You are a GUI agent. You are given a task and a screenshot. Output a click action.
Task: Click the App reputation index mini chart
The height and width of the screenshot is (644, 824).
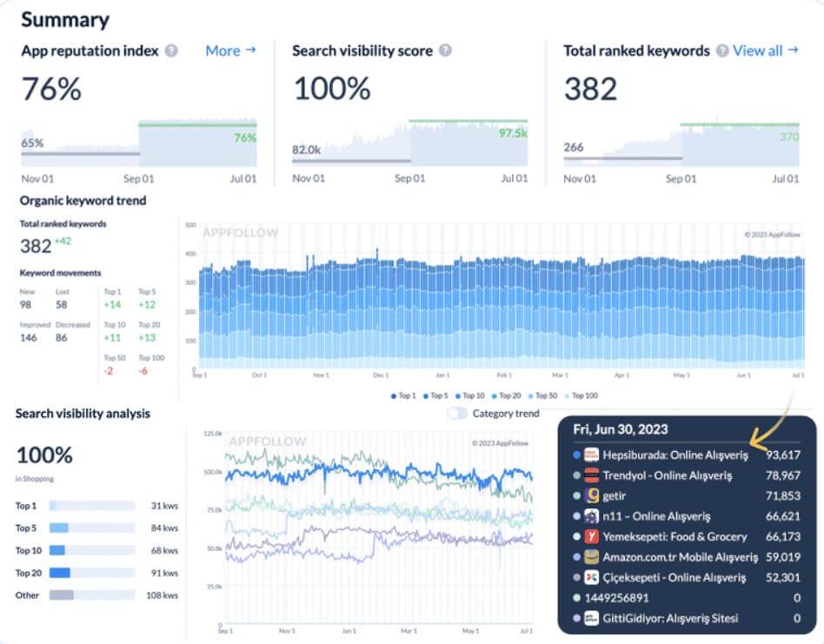point(139,143)
